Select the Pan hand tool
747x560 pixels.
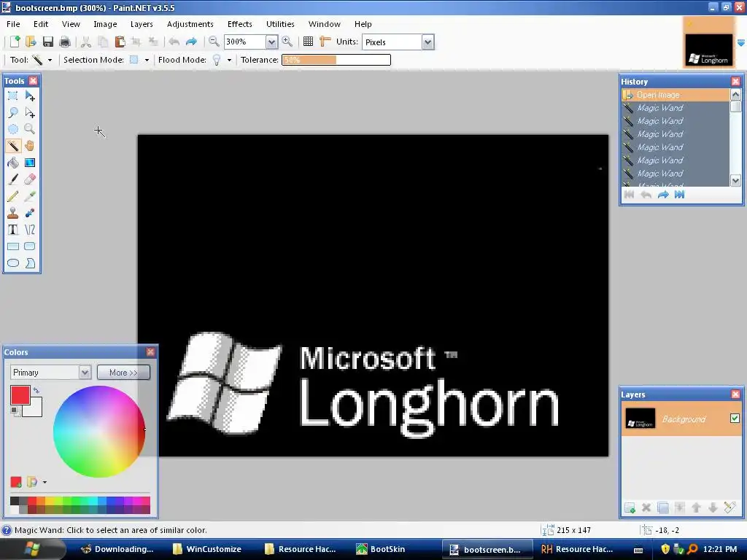29,146
